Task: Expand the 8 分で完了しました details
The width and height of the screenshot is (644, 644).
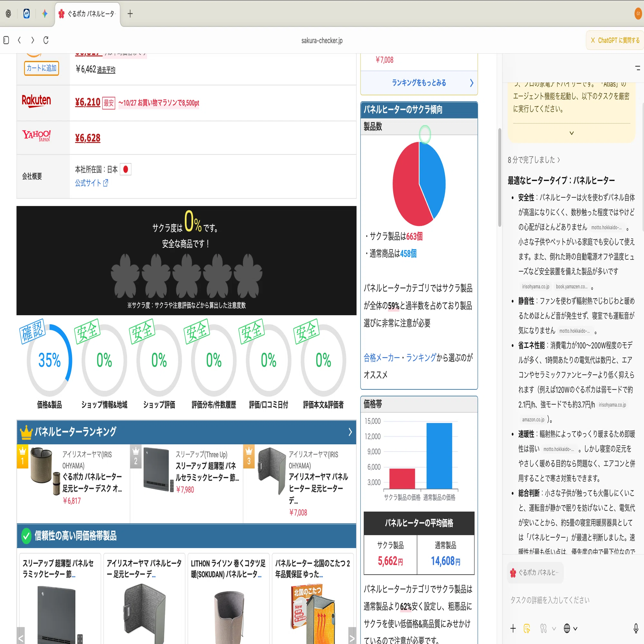Action: pyautogui.click(x=534, y=160)
